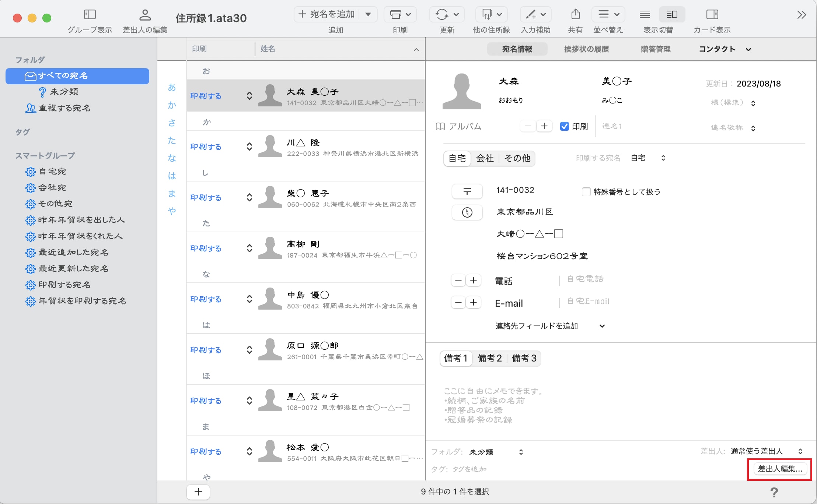Click the 差出人編集... button

pyautogui.click(x=780, y=469)
